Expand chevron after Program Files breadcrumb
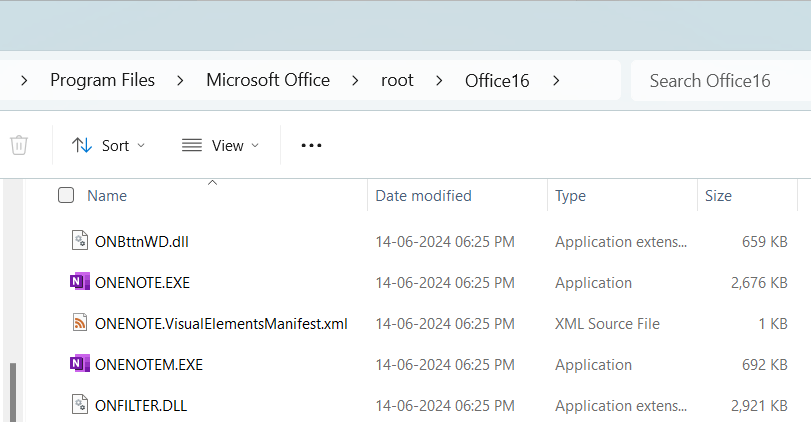The width and height of the screenshot is (811, 422). (180, 81)
